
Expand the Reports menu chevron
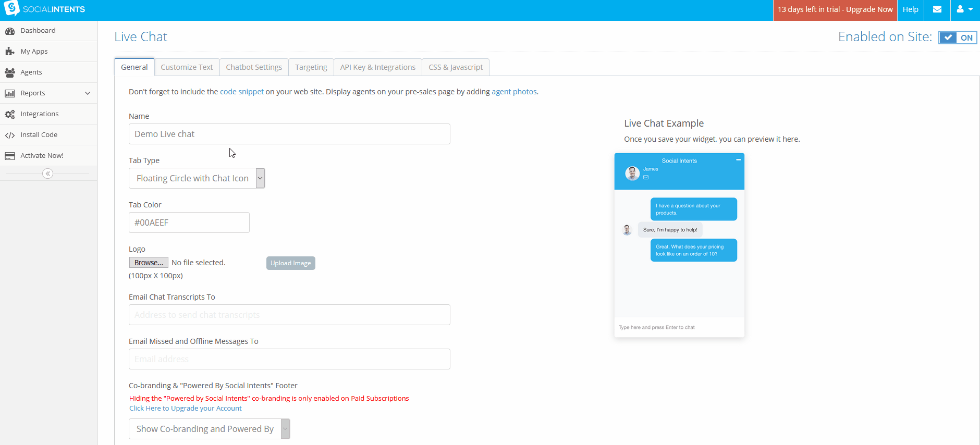point(88,93)
